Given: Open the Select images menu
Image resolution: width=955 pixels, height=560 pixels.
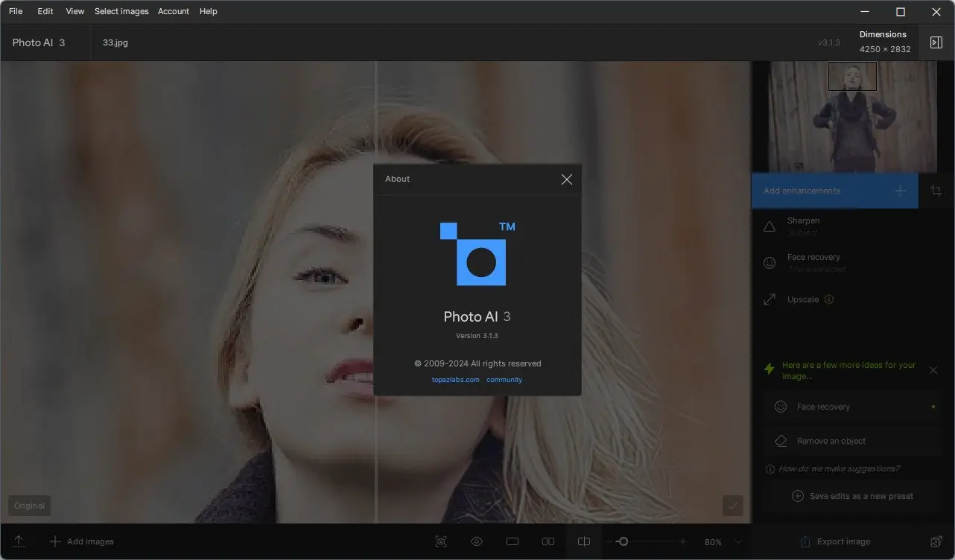Looking at the screenshot, I should pos(121,11).
